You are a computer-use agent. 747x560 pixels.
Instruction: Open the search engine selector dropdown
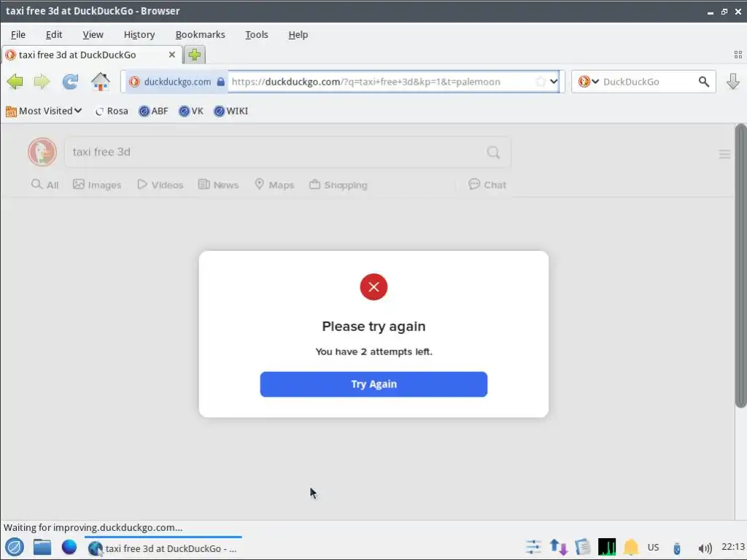click(589, 82)
